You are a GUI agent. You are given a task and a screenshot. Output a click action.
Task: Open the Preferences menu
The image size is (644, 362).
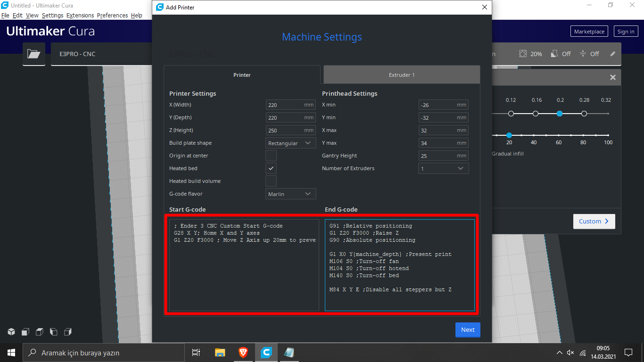tap(112, 15)
